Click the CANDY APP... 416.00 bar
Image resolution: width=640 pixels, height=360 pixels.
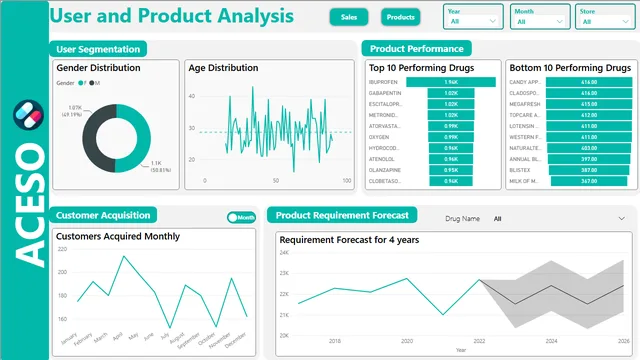tap(589, 82)
